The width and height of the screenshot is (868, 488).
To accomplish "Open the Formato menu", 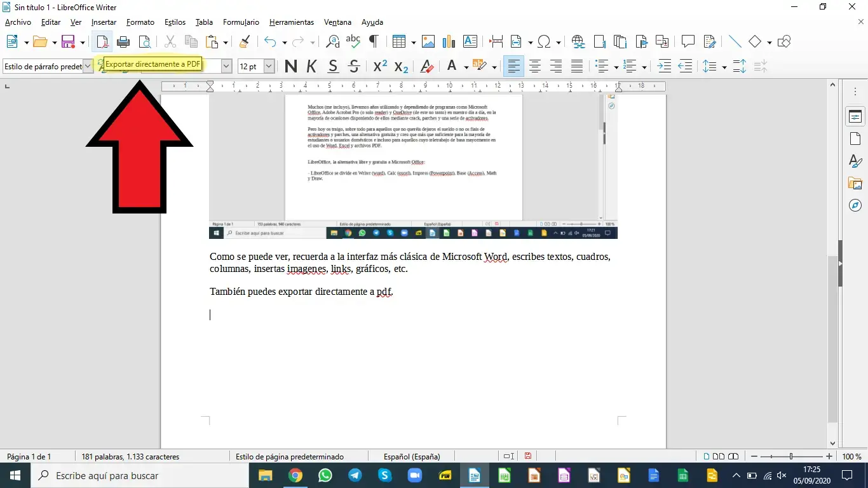I will (x=140, y=22).
